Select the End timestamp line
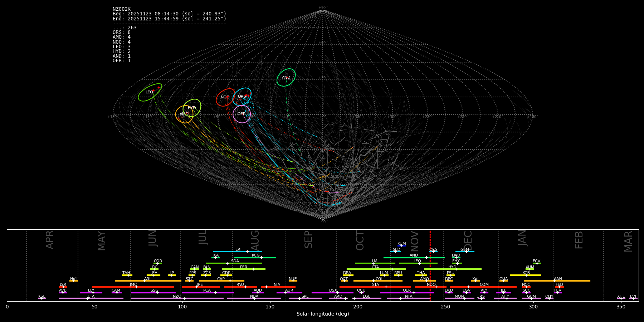 click(170, 19)
